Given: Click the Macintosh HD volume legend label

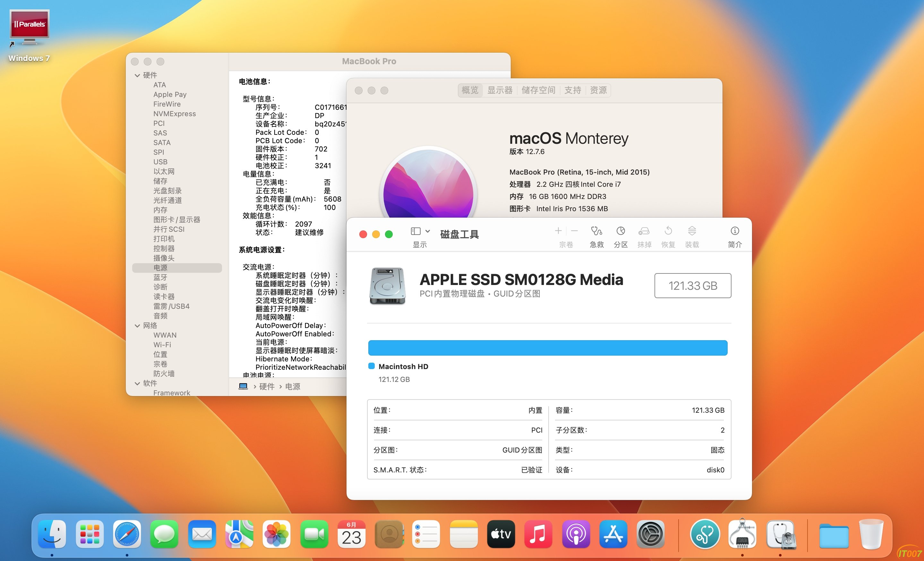Looking at the screenshot, I should 403,367.
